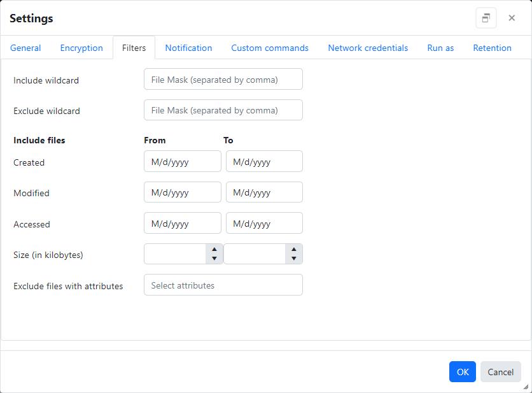This screenshot has width=532, height=393.
Task: Click the 'Created' row label
Action: (x=29, y=162)
